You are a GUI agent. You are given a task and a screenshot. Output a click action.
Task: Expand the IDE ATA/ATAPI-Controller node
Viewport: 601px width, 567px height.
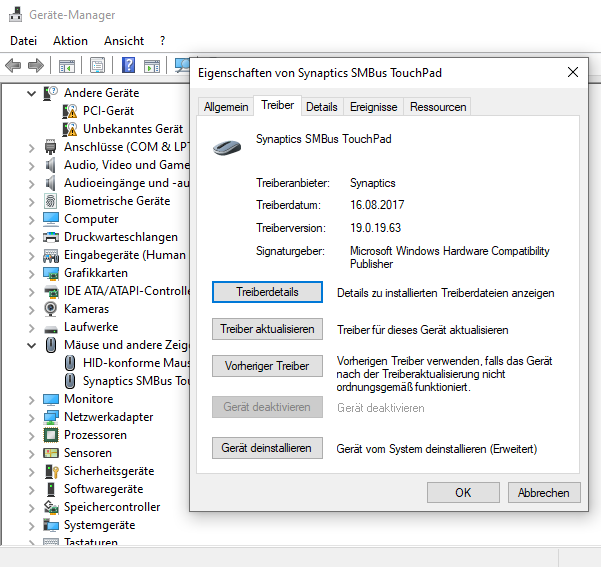(x=31, y=292)
